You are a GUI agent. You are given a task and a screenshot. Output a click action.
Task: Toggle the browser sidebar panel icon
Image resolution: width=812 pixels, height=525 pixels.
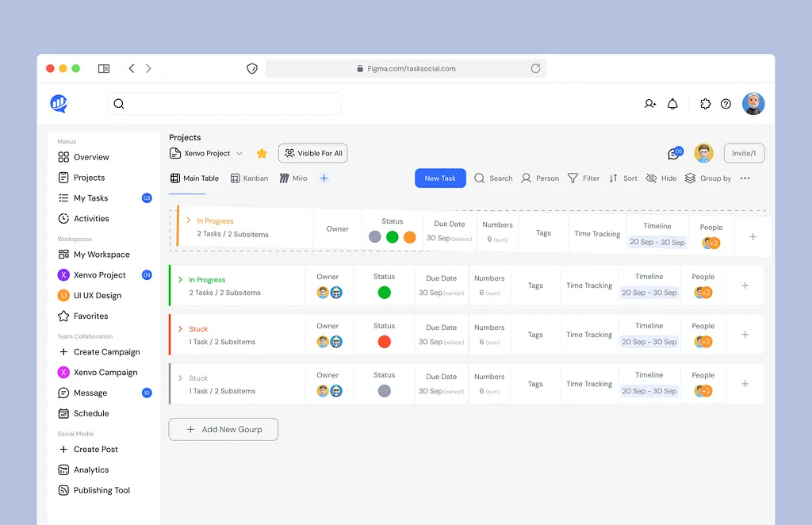(104, 69)
